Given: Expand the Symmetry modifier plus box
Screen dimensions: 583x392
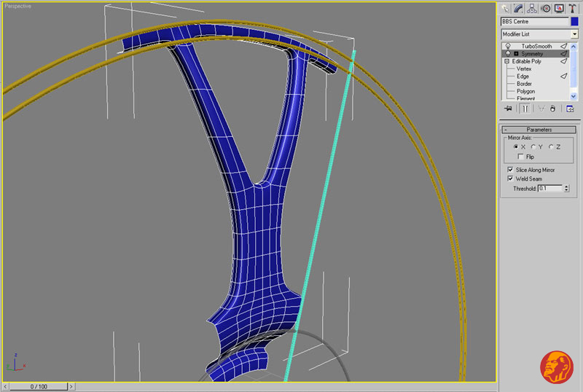Looking at the screenshot, I should (516, 54).
